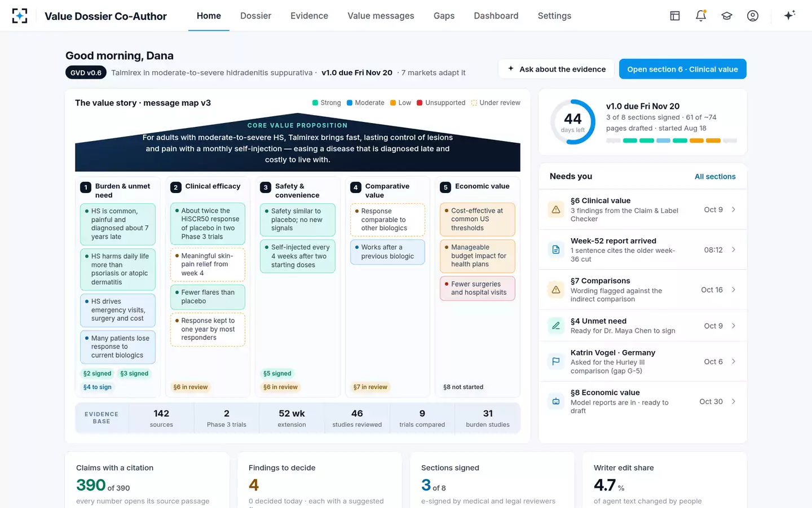Image resolution: width=812 pixels, height=508 pixels.
Task: Click Ask about the evidence button
Action: (557, 69)
